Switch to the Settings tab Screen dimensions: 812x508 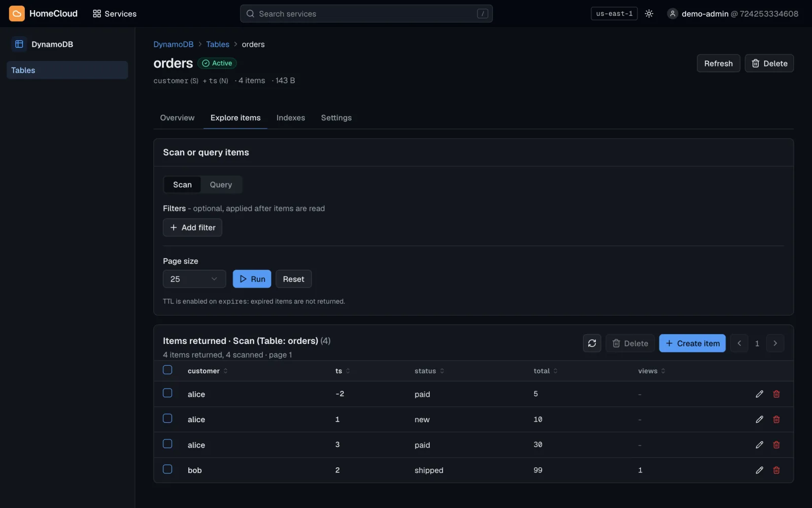click(336, 118)
